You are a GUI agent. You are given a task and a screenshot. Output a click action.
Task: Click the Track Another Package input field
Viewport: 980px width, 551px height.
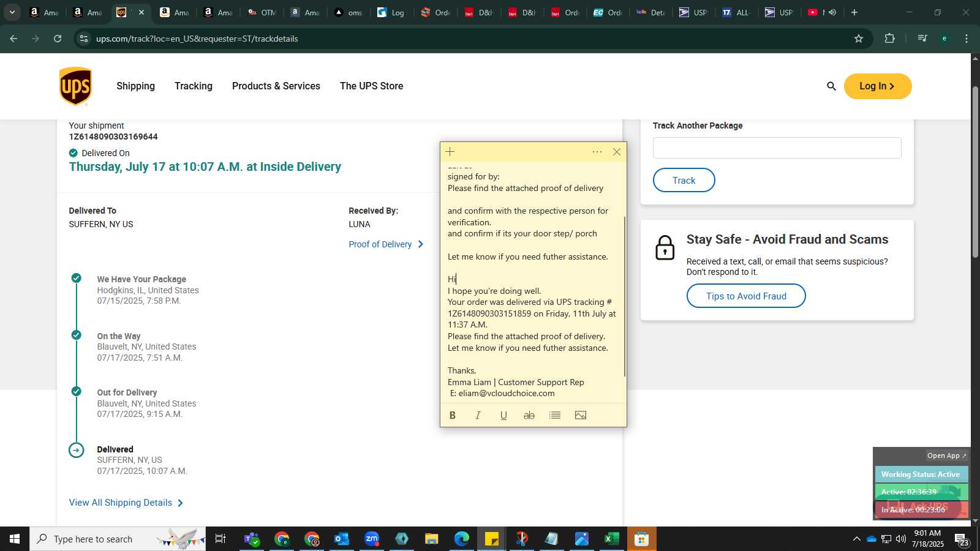point(777,148)
